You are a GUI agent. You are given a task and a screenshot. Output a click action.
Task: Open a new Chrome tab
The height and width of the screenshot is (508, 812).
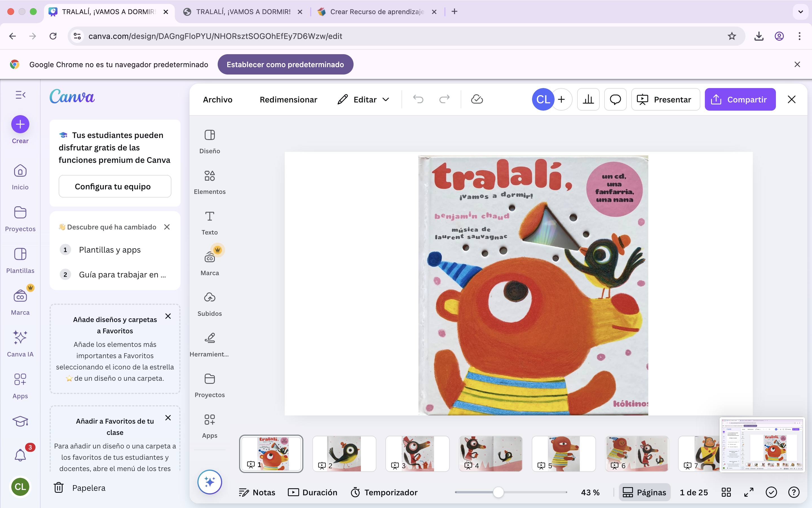pos(454,12)
